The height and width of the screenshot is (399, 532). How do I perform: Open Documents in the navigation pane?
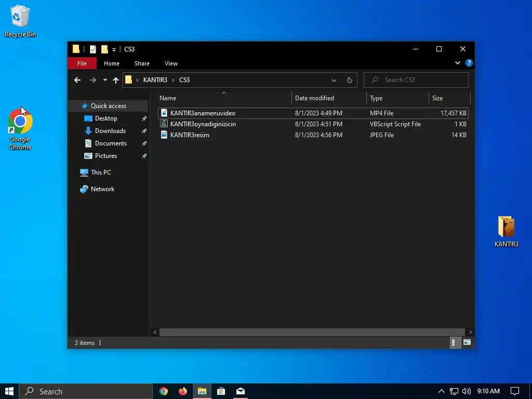coord(111,143)
